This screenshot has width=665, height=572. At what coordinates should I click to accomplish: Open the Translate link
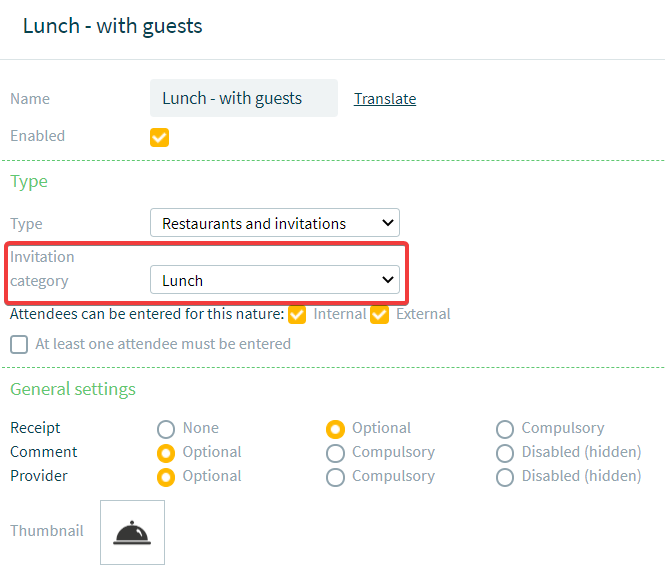coord(385,99)
